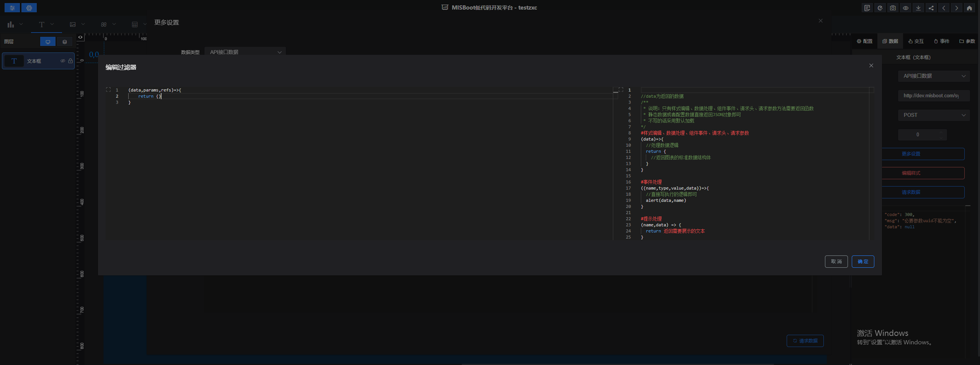Switch layers panel to database view

click(x=65, y=42)
